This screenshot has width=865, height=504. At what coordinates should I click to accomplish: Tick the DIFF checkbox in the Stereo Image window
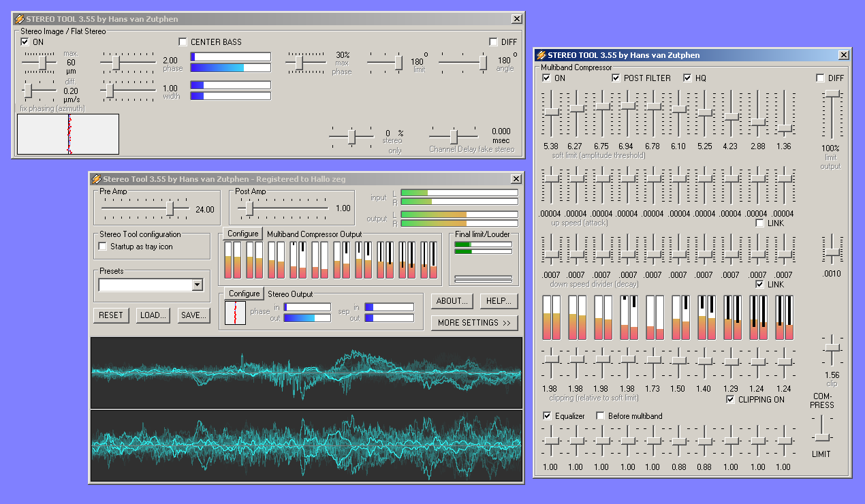coord(493,42)
